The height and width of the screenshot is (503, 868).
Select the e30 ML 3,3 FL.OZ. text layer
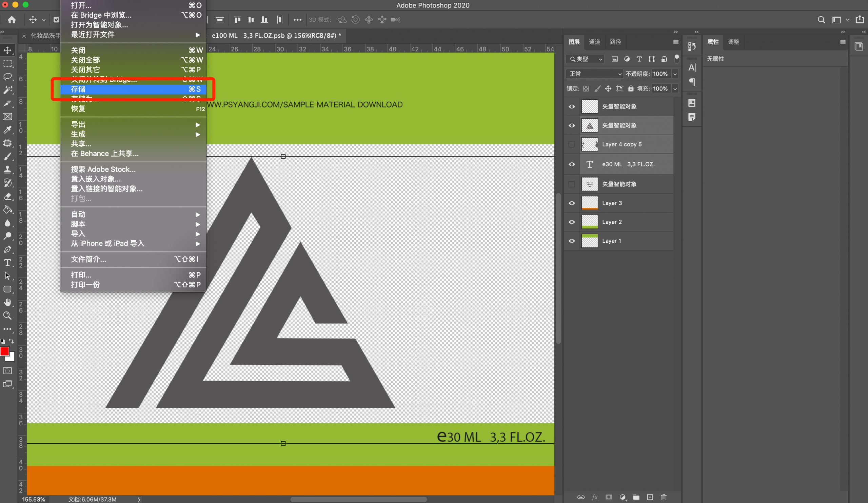click(628, 164)
